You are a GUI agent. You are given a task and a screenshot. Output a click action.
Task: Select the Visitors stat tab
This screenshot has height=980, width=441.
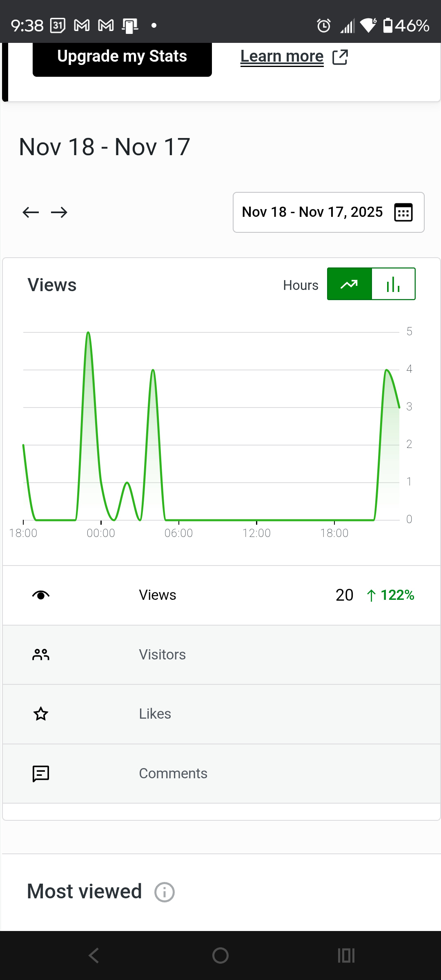click(220, 655)
